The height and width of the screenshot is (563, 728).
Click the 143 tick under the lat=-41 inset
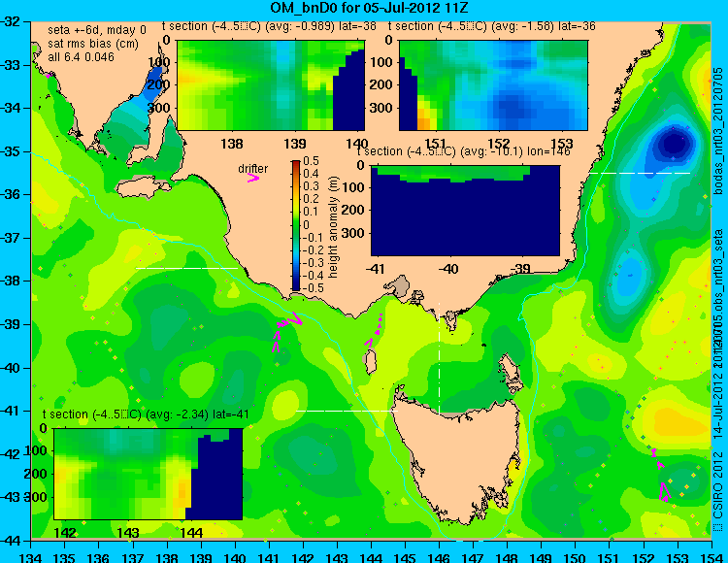point(128,533)
